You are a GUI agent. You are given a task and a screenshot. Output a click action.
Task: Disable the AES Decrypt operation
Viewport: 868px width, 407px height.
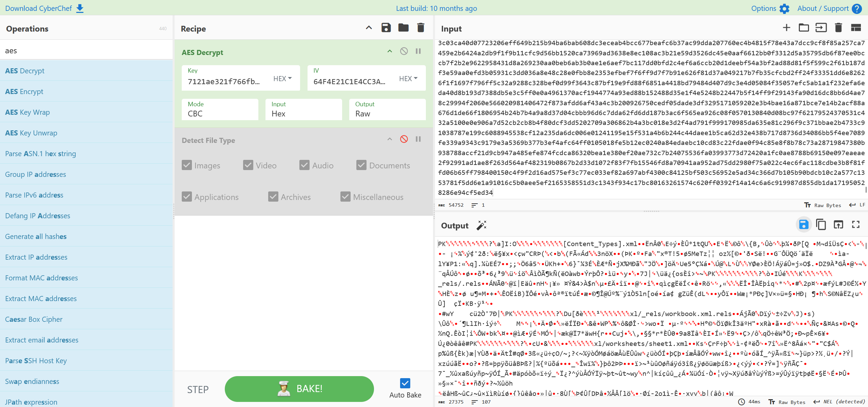(x=403, y=51)
